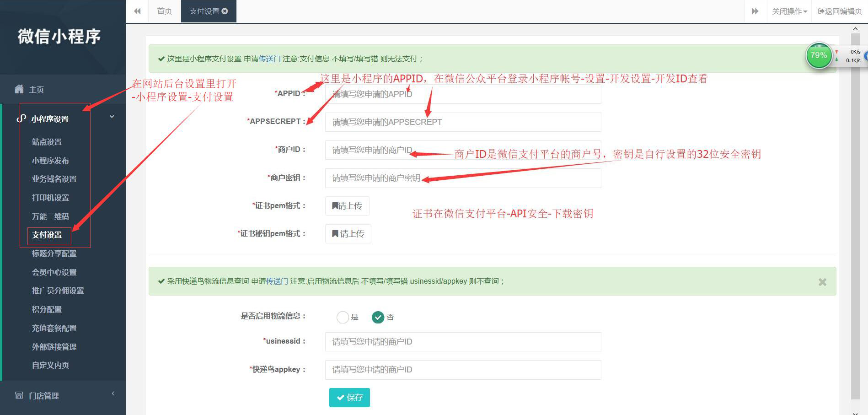The height and width of the screenshot is (415, 868).
Task: Focus the 商户ID input field
Action: tap(463, 150)
